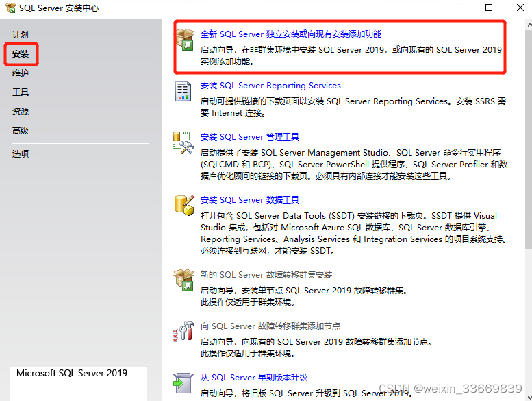Click the text 启动向导，将旧版 SQL Server 升级到 SQL Server 2019。

pyautogui.click(x=307, y=393)
